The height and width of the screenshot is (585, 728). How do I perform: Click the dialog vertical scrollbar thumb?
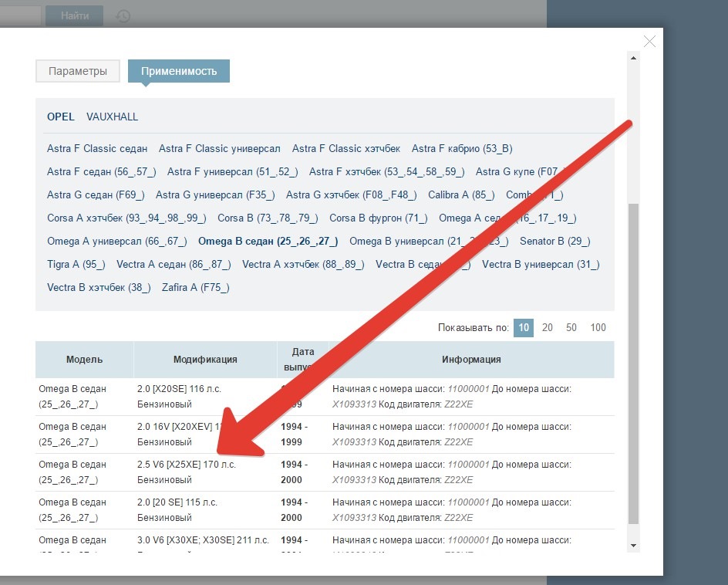pos(633,364)
